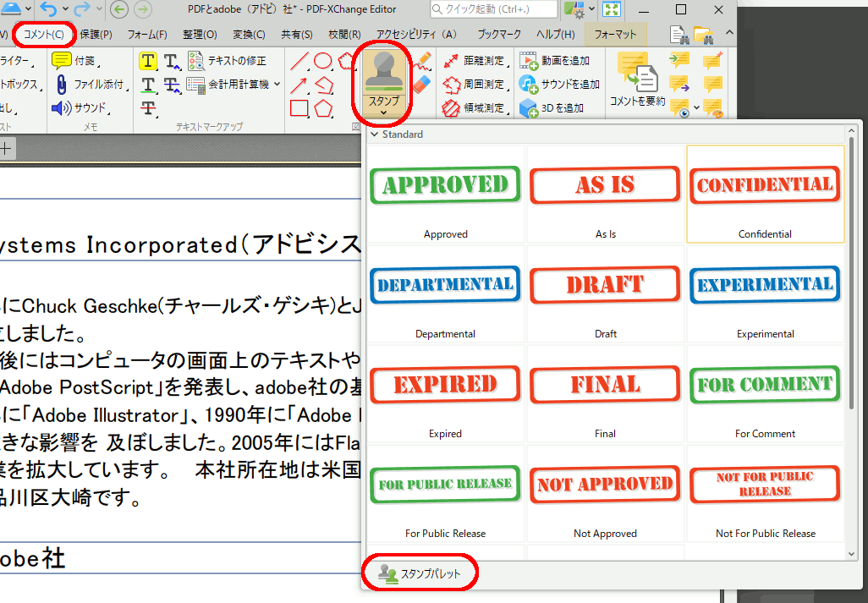Image resolution: width=868 pixels, height=603 pixels.
Task: Open the undo history dropdown arrow
Action: point(65,8)
